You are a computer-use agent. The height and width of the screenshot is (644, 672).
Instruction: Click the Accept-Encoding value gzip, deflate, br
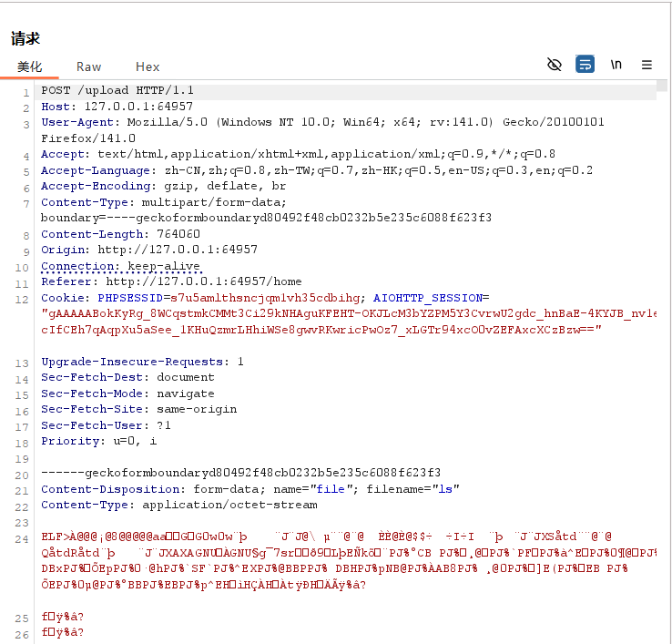click(225, 186)
